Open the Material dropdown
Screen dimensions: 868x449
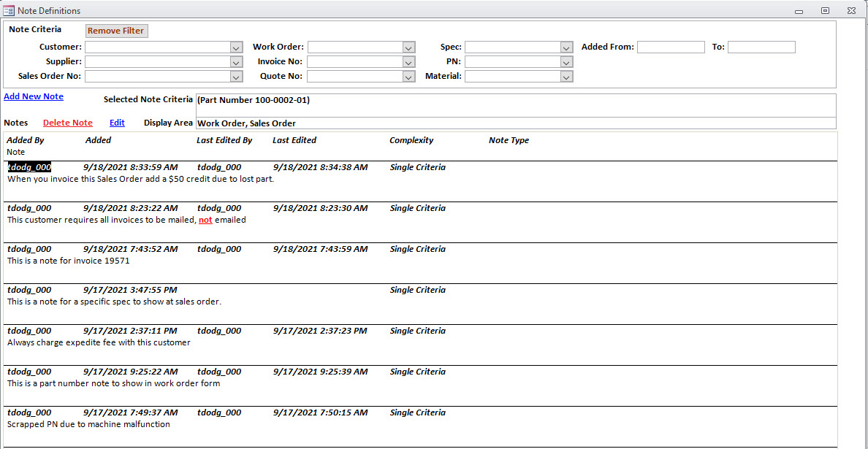567,76
